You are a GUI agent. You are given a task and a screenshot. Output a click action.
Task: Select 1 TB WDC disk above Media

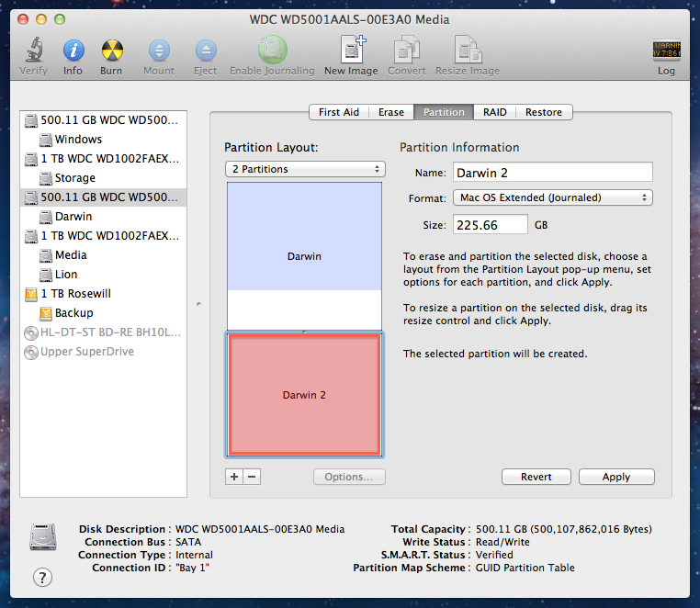[x=103, y=235]
